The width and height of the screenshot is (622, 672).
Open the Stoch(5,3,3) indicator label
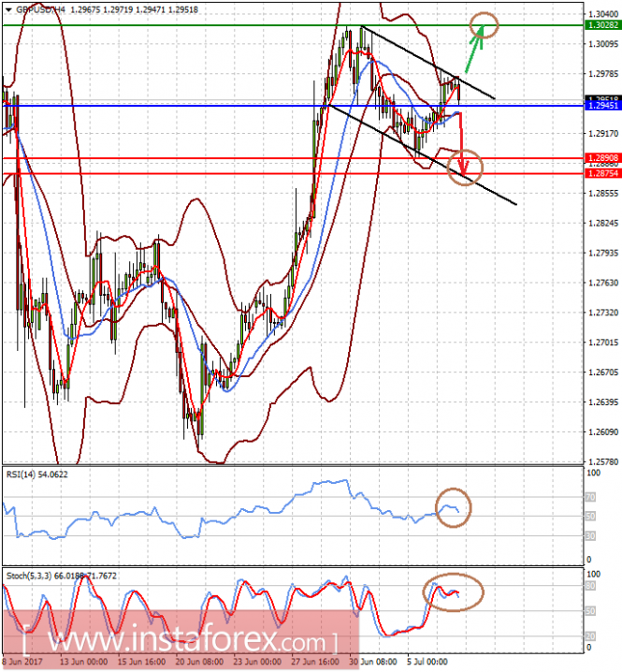point(61,576)
